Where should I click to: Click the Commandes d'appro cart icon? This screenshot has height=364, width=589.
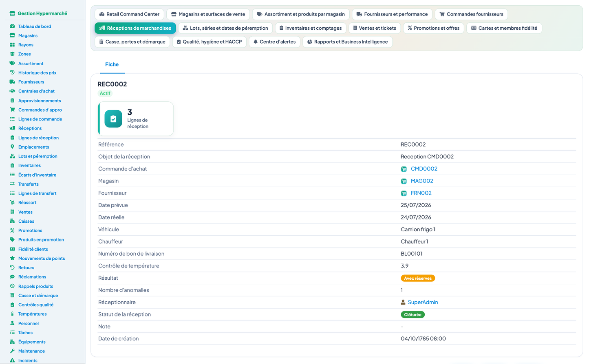pos(12,110)
